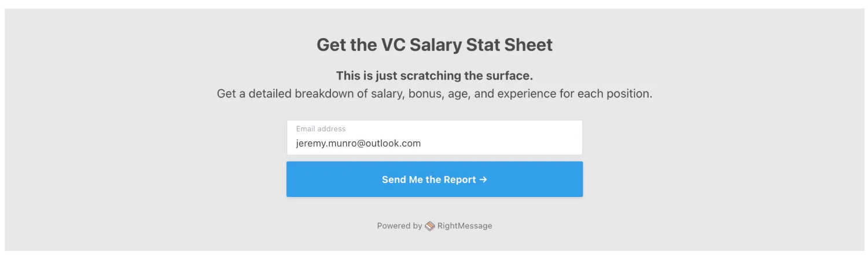
Task: Click the words "Send Me" on the button
Action: coord(402,180)
